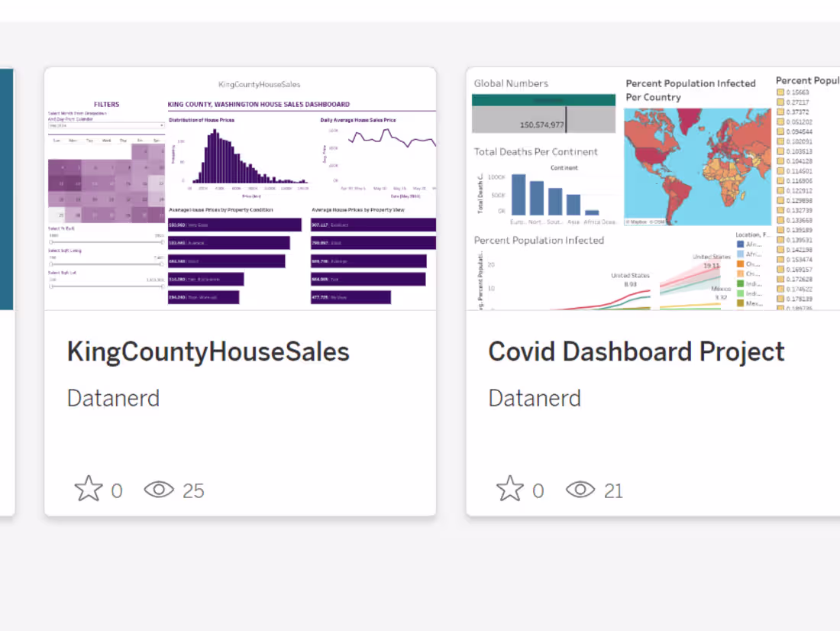The width and height of the screenshot is (840, 631).
Task: Click the Select Yr Built slider handle
Action: tap(51, 242)
